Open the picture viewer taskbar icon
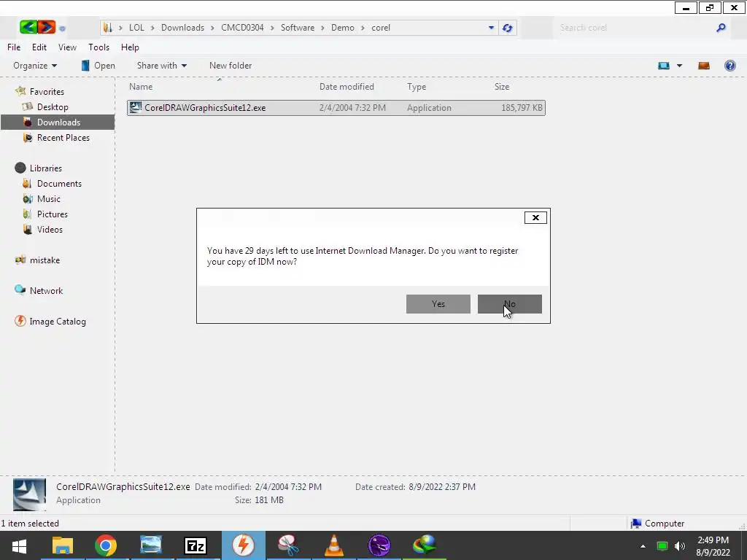Screen dimensions: 747x560 click(150, 545)
